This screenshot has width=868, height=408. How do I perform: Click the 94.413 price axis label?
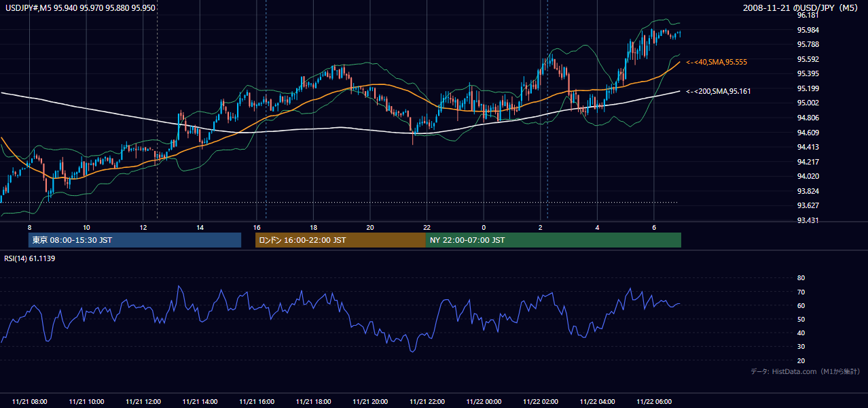[x=808, y=147]
